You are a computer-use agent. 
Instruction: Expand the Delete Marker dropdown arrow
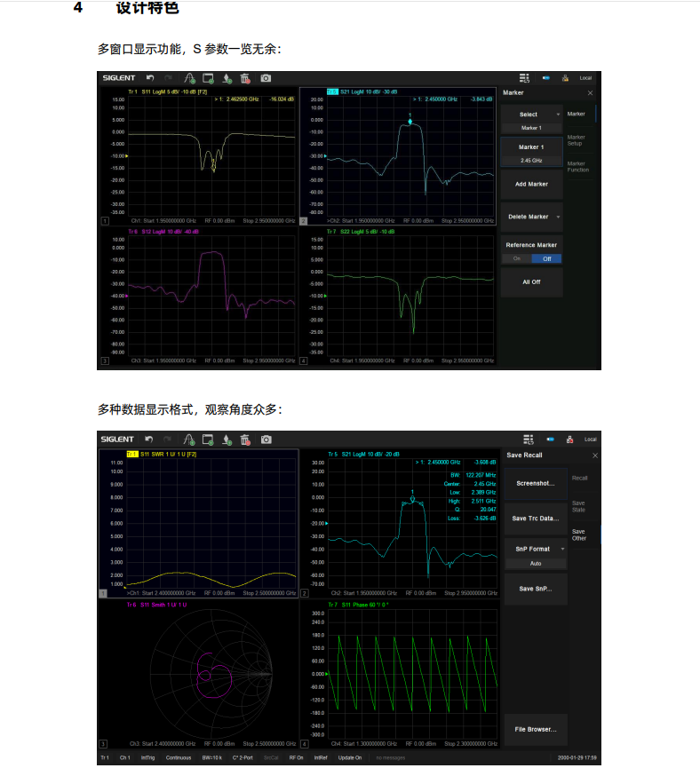pyautogui.click(x=560, y=217)
